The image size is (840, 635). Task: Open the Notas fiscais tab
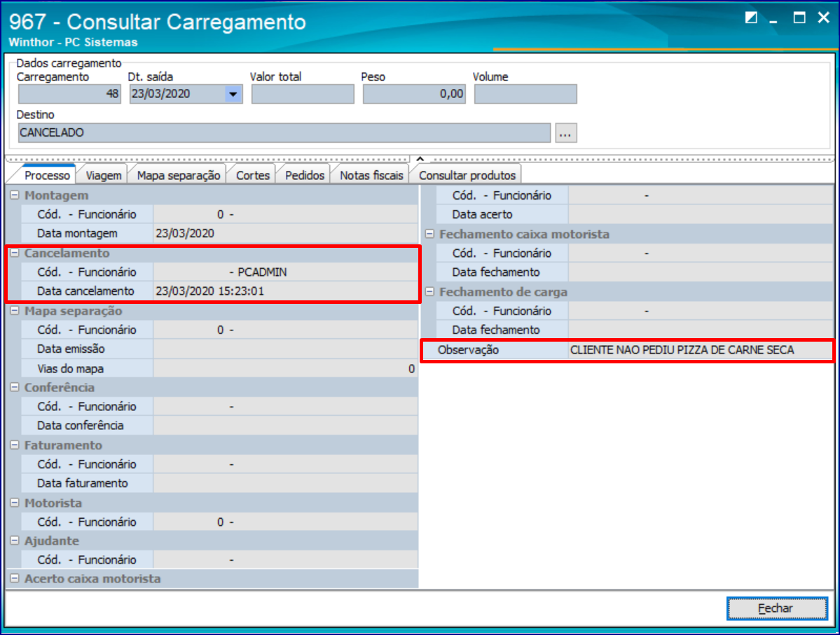point(371,176)
